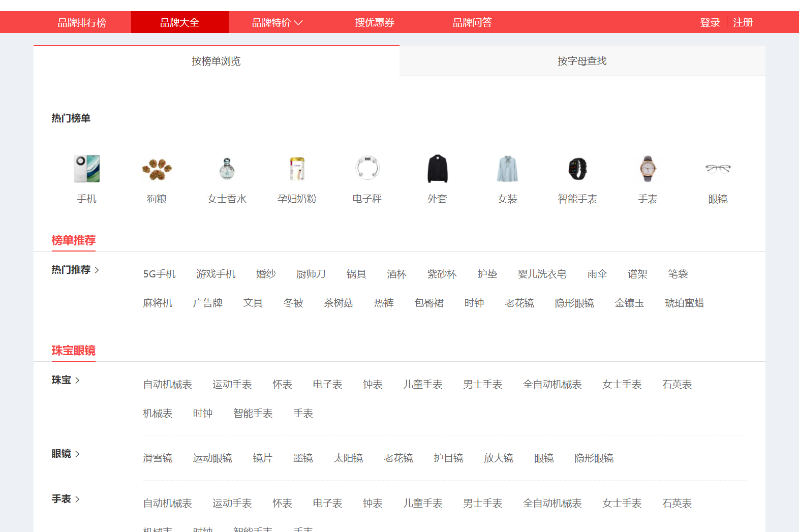Switch to the 按字母查找 tab
This screenshot has height=532, width=799.
tap(582, 61)
